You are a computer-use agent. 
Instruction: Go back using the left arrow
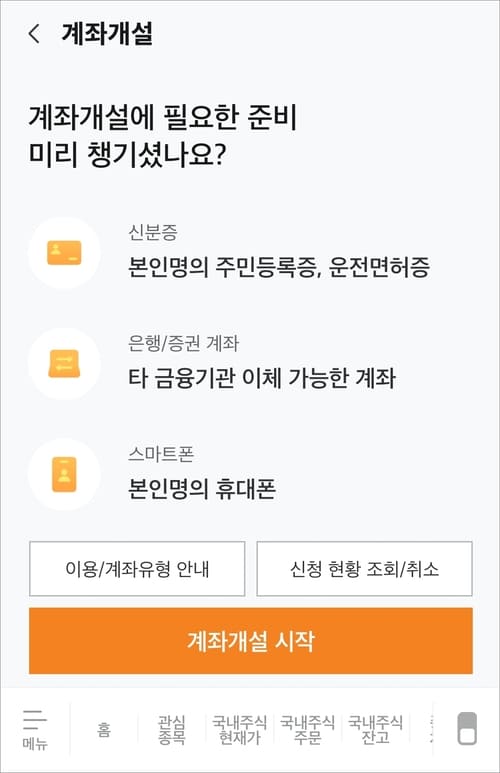pyautogui.click(x=35, y=34)
